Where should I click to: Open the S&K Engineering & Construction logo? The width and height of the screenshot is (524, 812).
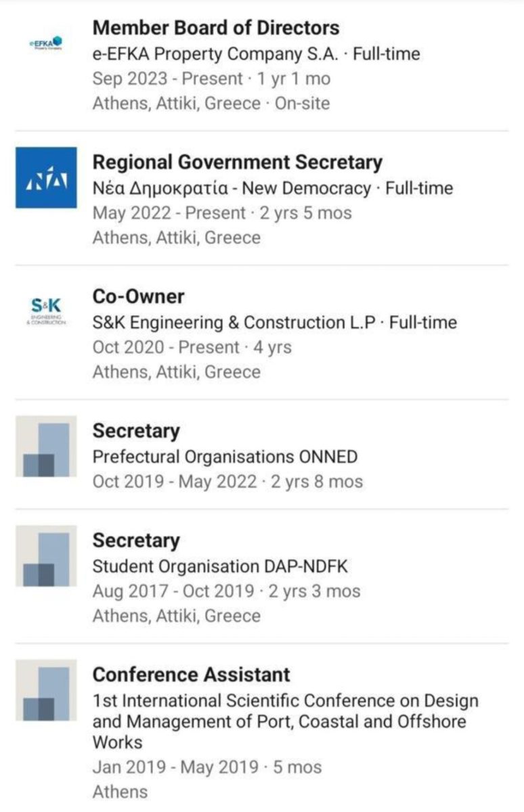tap(46, 311)
